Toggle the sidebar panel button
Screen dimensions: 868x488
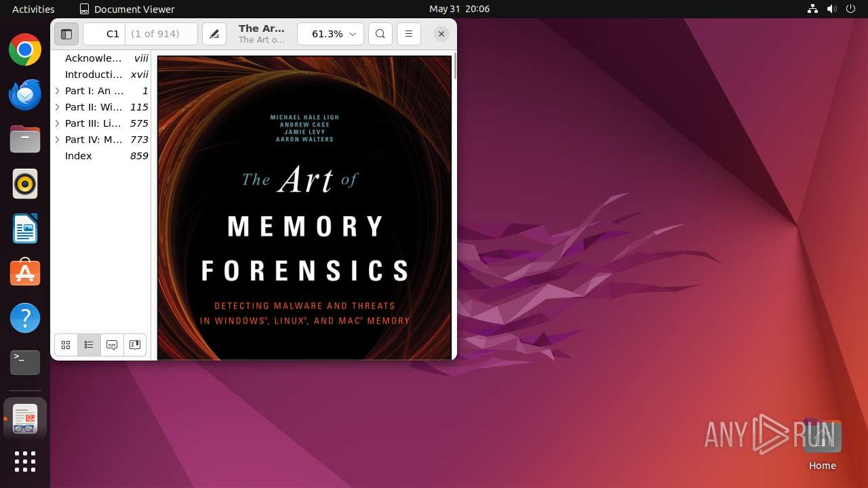click(x=66, y=34)
